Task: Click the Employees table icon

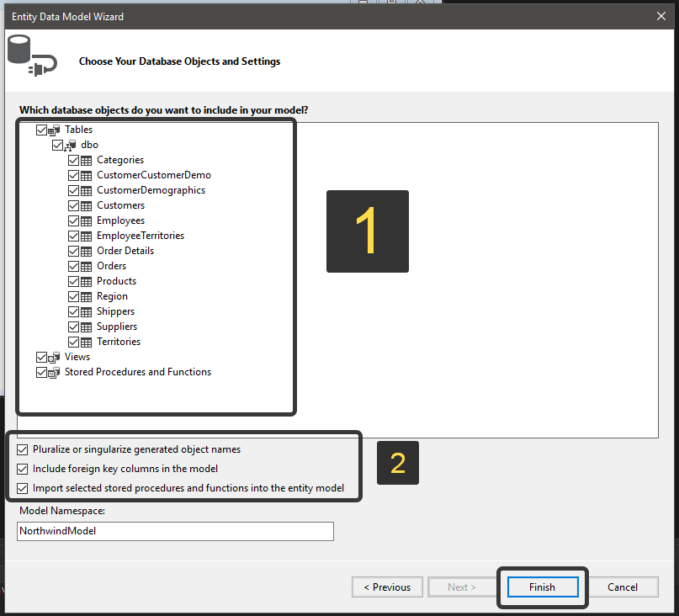Action: (x=86, y=221)
